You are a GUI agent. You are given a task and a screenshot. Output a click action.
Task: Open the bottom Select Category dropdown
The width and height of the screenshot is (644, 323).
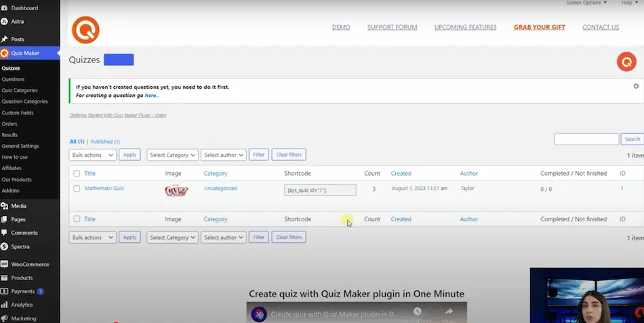[x=172, y=237]
